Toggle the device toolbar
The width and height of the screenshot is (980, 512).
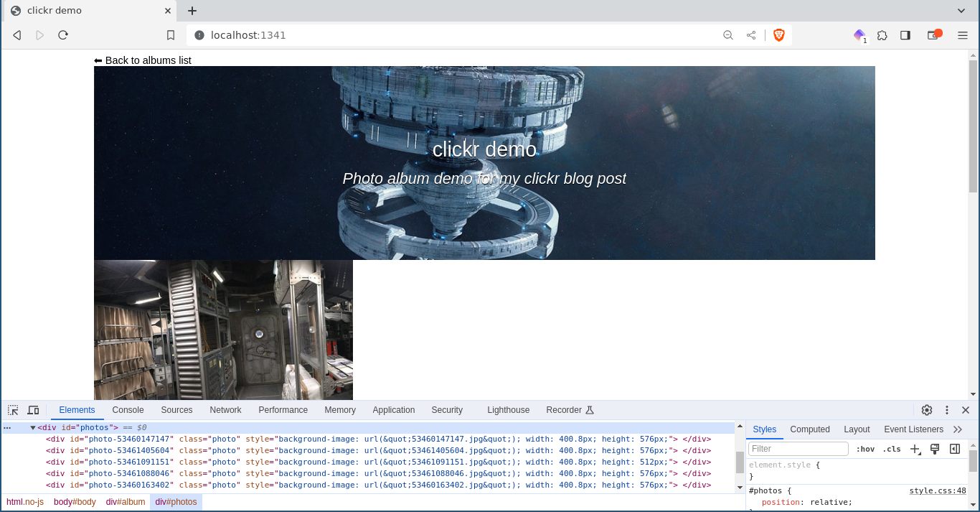point(33,410)
